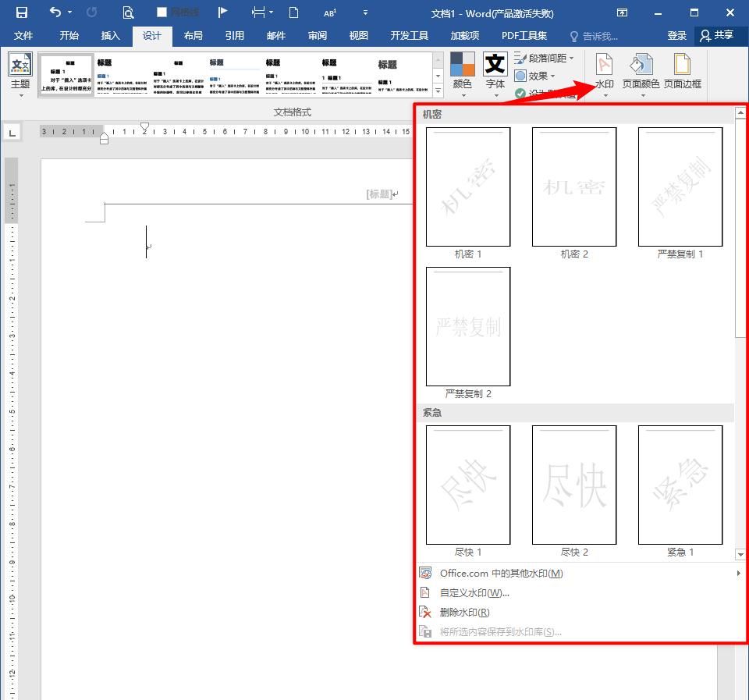Open the 文件 menu
The image size is (749, 700).
(23, 36)
